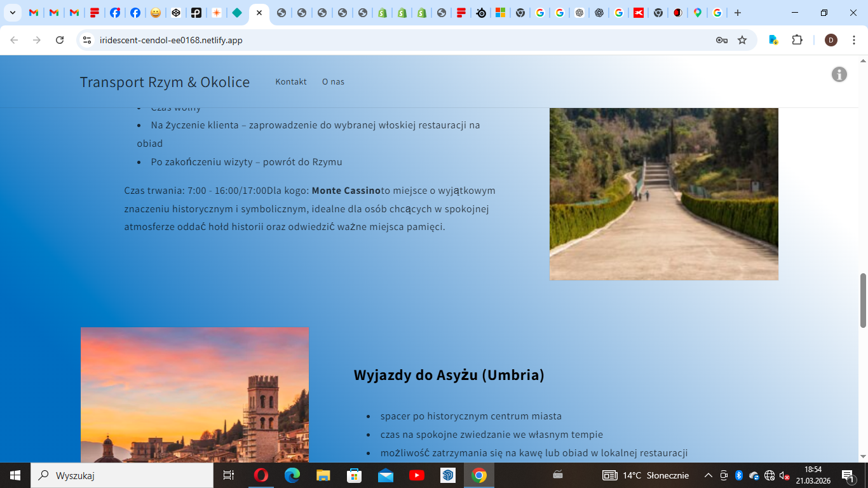Launch Opera from the taskbar
Image resolution: width=868 pixels, height=488 pixels.
point(261,475)
